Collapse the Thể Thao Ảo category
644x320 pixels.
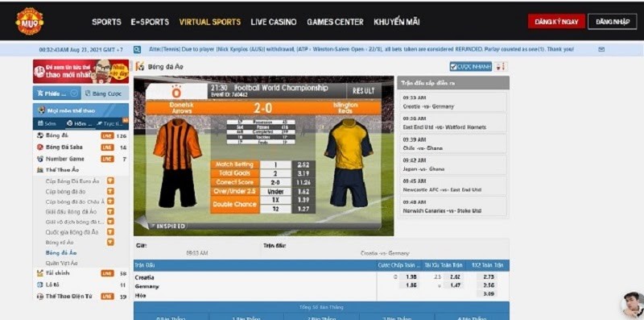62,170
